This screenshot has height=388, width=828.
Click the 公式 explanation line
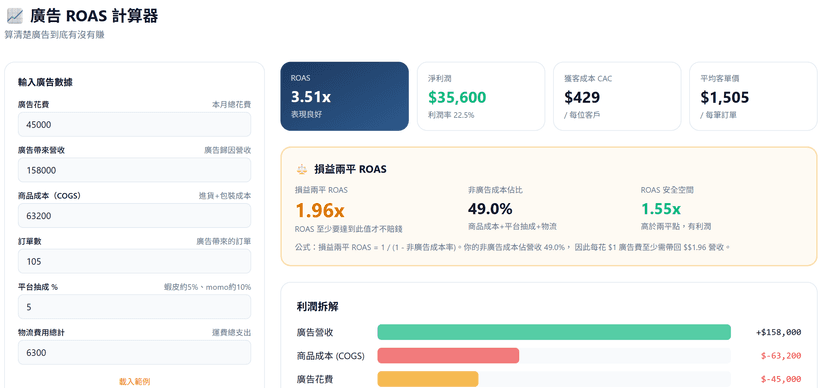[x=513, y=247]
